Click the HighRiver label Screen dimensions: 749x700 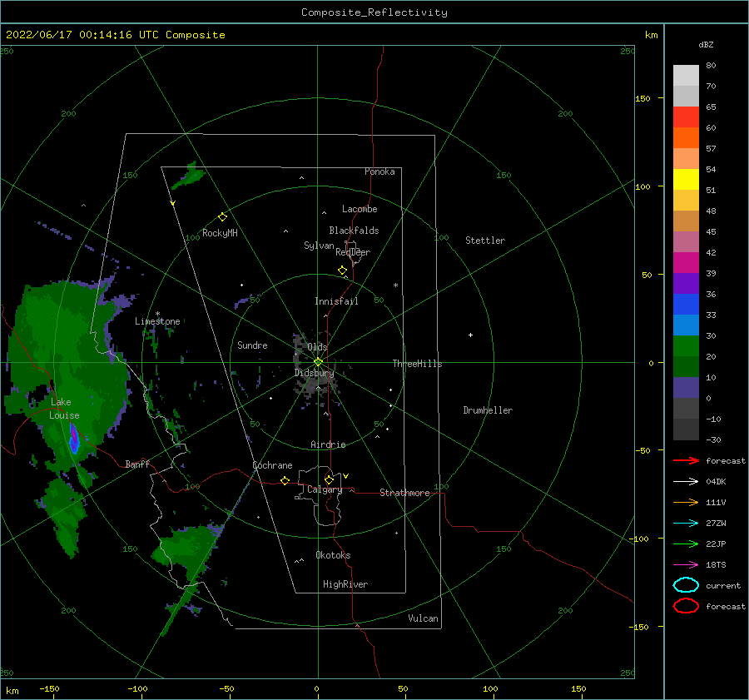(x=345, y=584)
